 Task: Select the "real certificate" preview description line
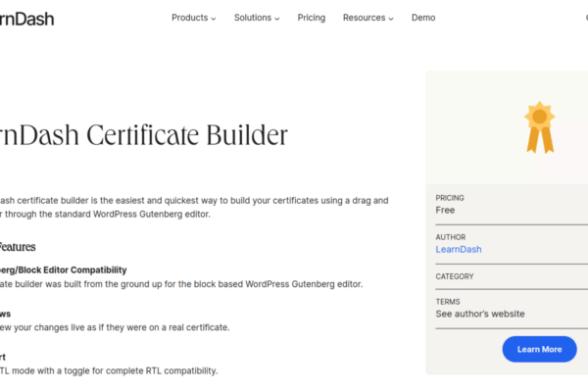[115, 327]
